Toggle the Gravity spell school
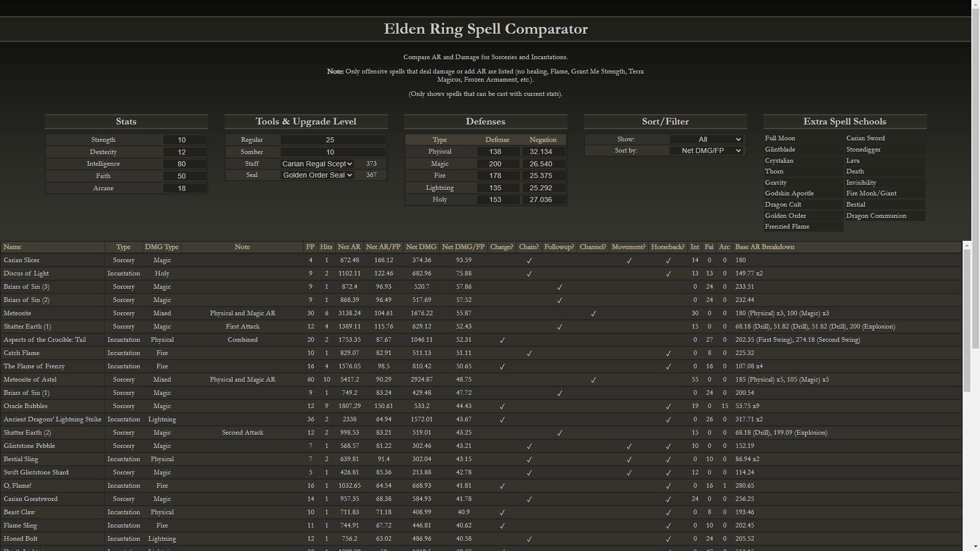Viewport: 980px width, 551px height. pos(803,183)
